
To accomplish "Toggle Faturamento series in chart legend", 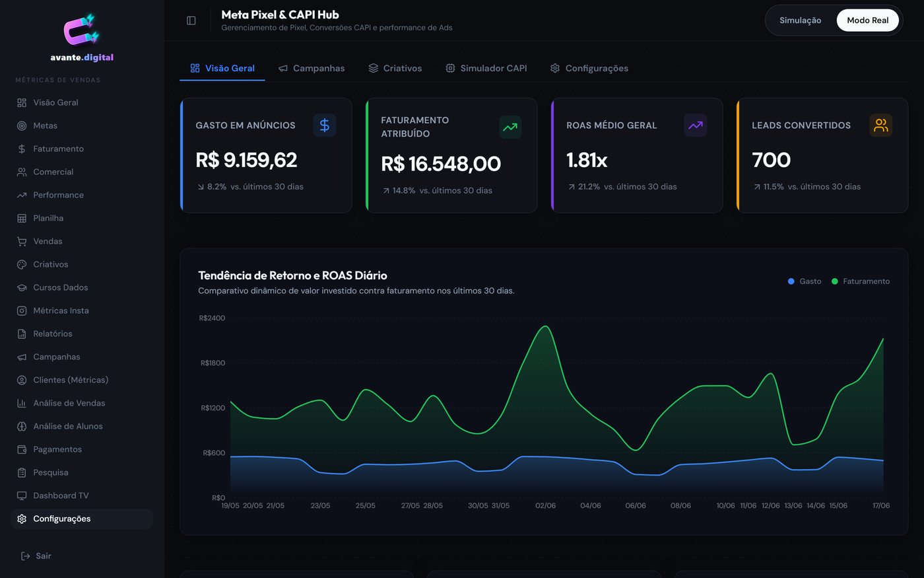I will pyautogui.click(x=861, y=281).
